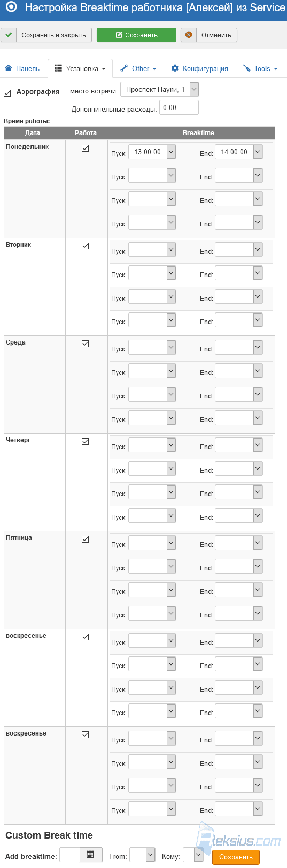
Task: Click the wrench icon beside Other
Action: [124, 68]
